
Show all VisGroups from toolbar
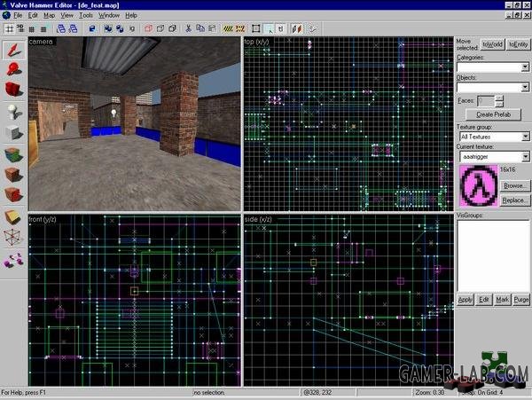[172, 29]
